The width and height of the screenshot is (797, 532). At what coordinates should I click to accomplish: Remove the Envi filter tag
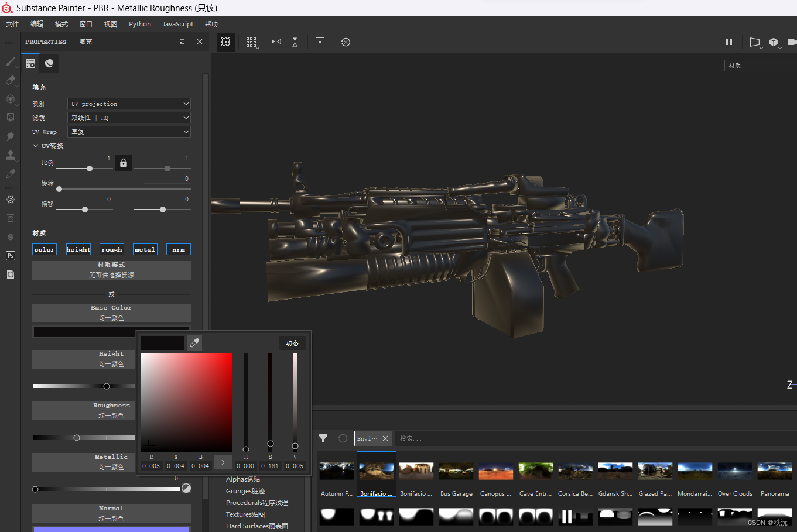click(x=385, y=438)
